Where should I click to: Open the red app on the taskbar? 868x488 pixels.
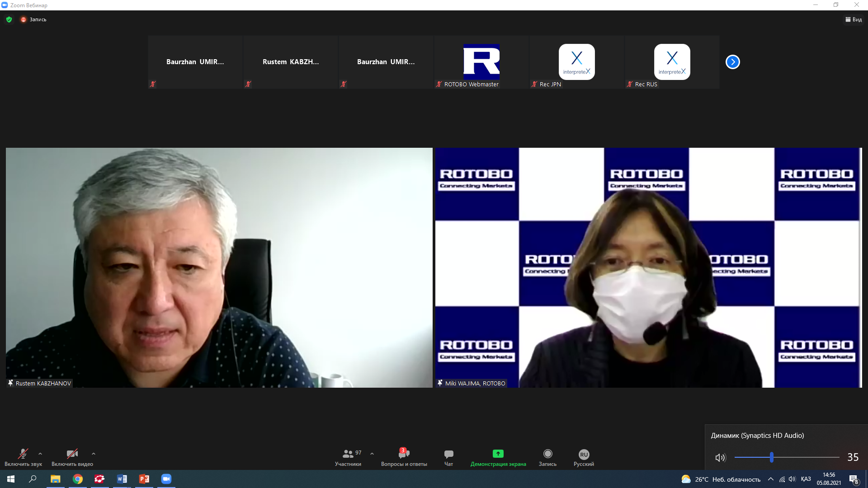click(99, 479)
